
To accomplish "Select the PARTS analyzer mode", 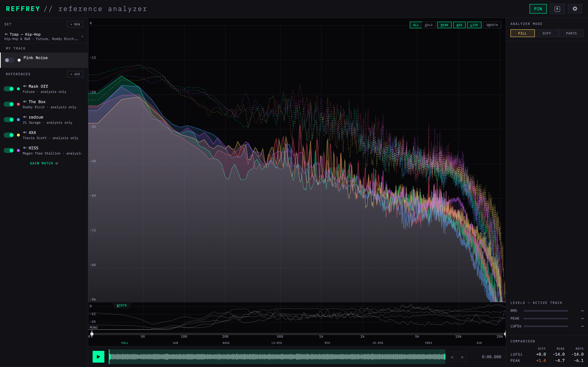I will click(x=571, y=33).
